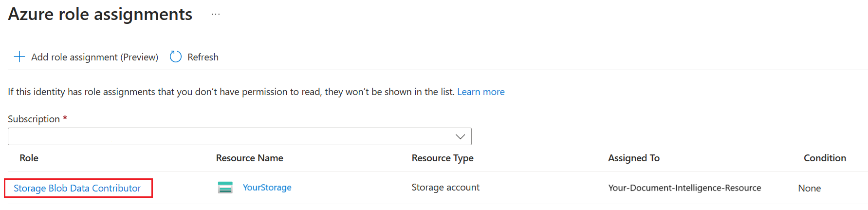The image size is (868, 210).
Task: Sort by the Role column header
Action: 29,158
